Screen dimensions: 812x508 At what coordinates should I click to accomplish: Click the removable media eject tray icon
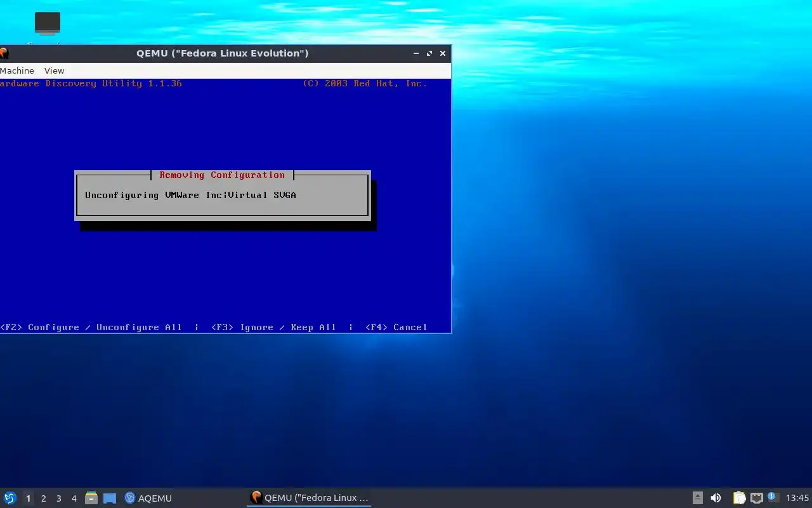(697, 498)
